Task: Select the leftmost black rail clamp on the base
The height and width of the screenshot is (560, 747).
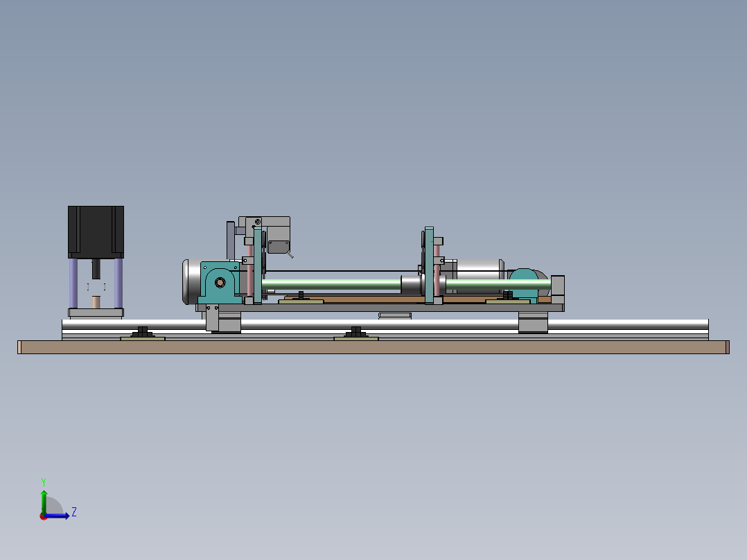Action: [x=143, y=333]
